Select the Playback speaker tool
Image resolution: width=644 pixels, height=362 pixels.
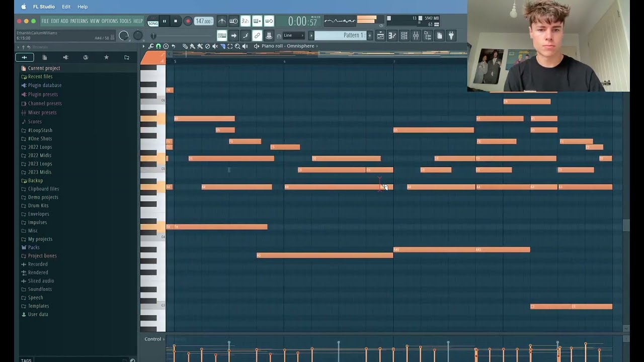click(245, 46)
